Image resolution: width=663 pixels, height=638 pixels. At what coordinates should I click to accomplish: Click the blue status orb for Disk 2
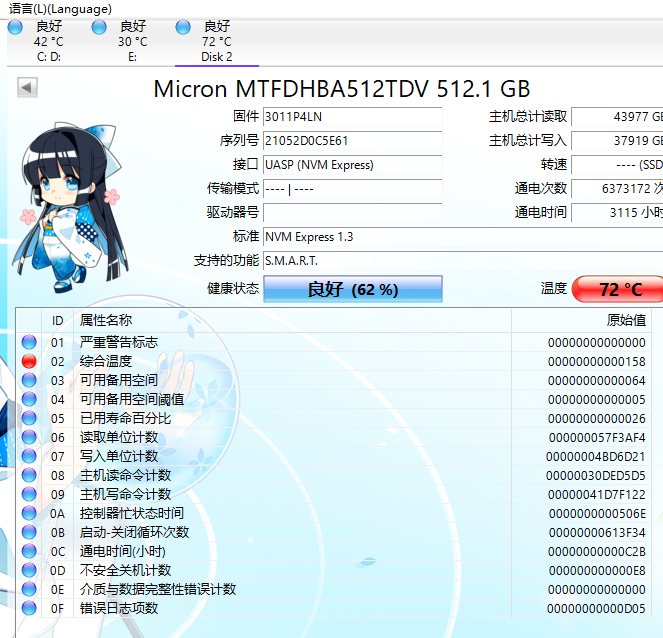click(183, 27)
